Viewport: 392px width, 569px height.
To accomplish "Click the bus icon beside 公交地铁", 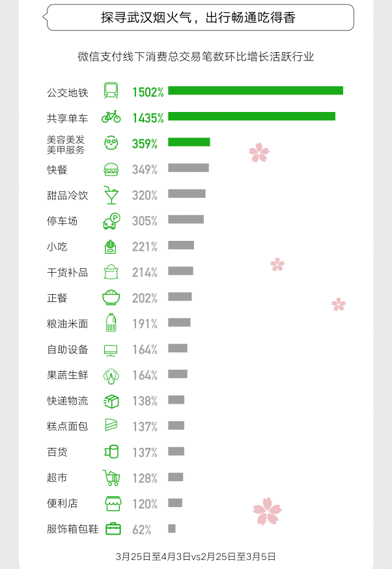I will point(111,92).
